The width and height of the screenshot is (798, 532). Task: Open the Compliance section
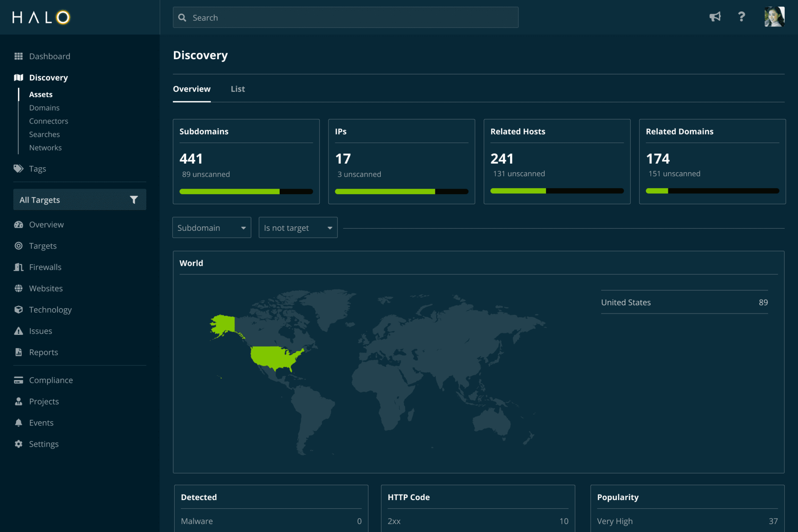tap(51, 380)
